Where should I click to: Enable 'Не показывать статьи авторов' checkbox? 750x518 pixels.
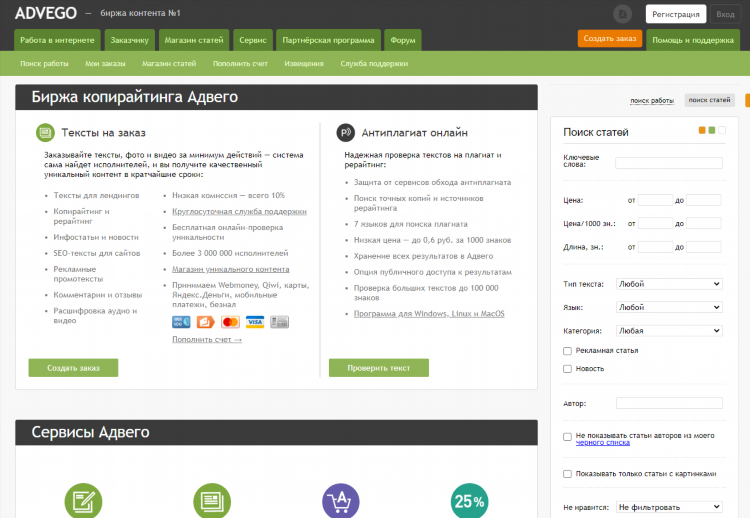tap(567, 437)
